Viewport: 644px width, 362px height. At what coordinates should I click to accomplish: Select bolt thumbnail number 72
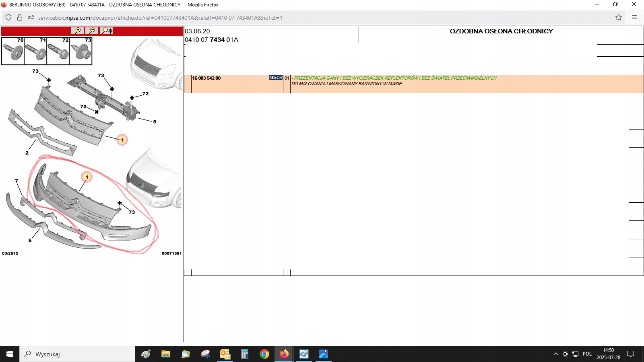click(58, 51)
